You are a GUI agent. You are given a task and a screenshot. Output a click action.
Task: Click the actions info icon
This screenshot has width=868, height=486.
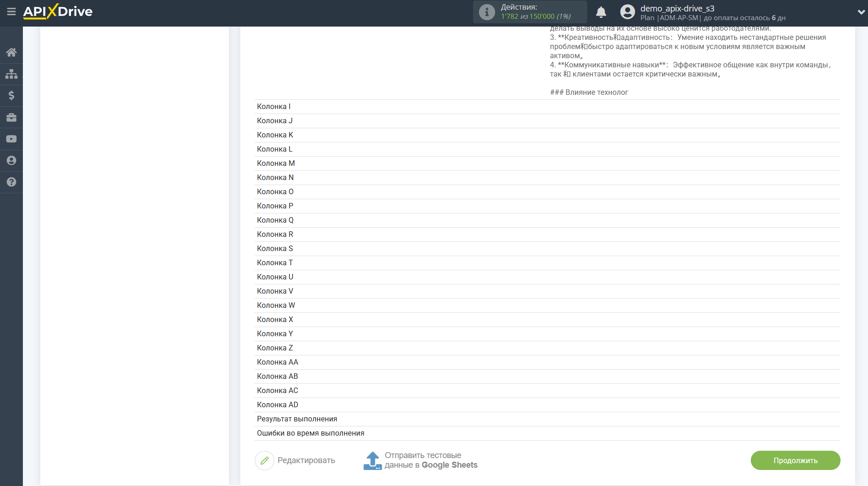[487, 12]
